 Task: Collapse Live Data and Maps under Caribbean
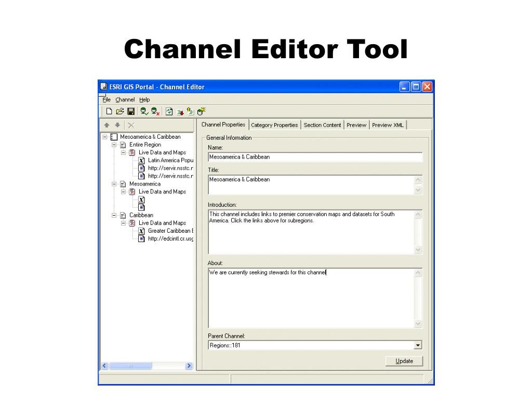(x=124, y=223)
